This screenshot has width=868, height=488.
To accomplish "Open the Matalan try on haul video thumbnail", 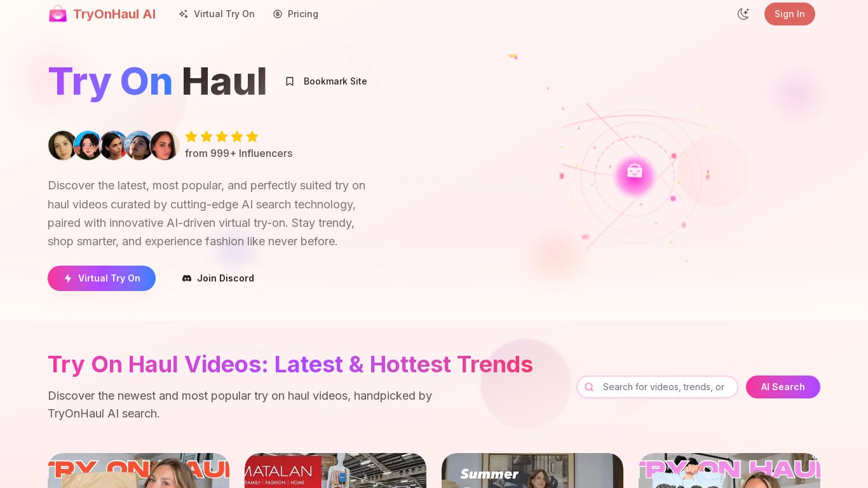I will (x=336, y=470).
